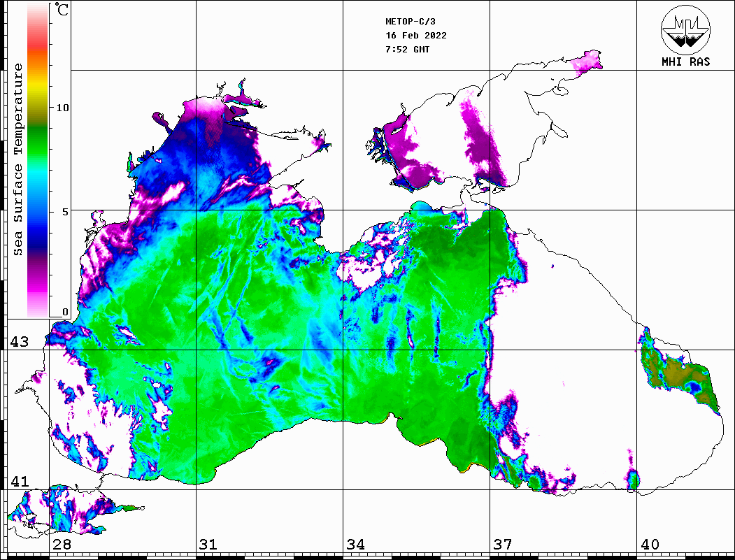Click longitude label '40'
Viewport: 735px width, 560px height.
[650, 545]
